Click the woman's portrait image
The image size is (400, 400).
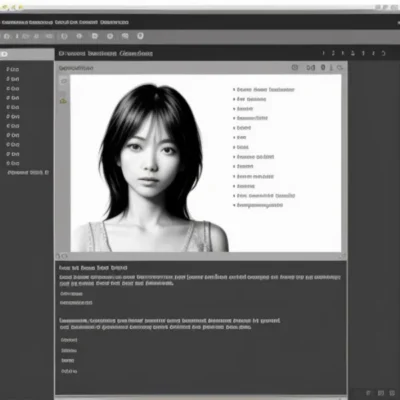(151, 168)
